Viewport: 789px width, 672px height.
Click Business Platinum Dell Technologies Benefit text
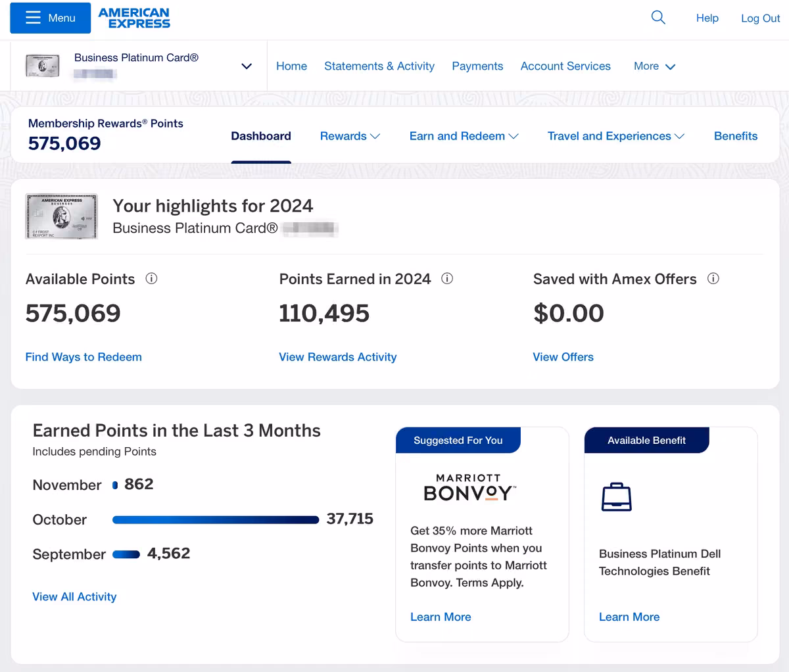click(x=660, y=562)
